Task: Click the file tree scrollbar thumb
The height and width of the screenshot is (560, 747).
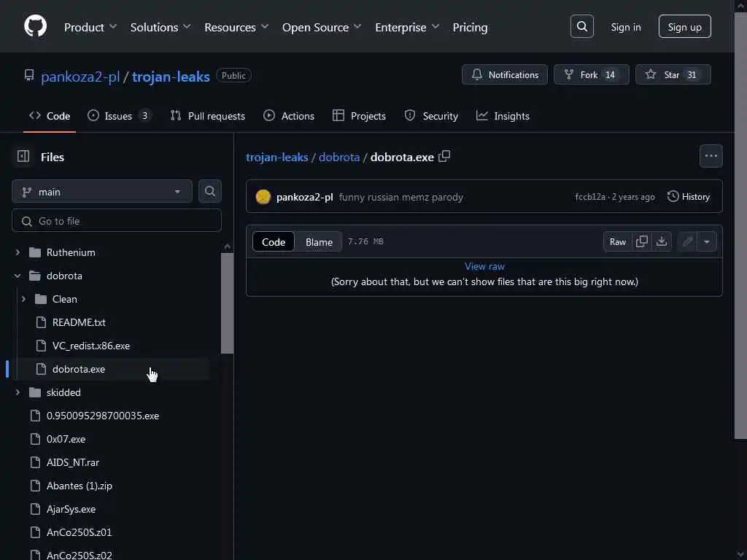Action: pyautogui.click(x=228, y=303)
